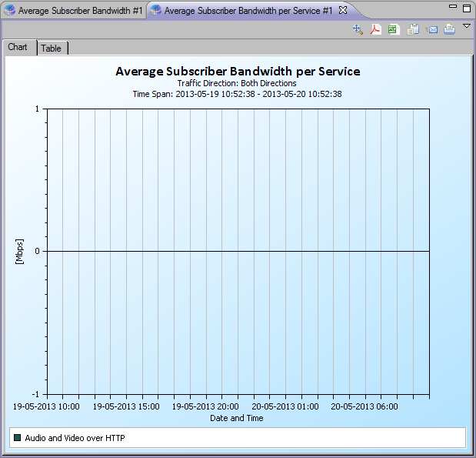Viewport: 476px width, 458px height.
Task: Maximize the report editor pane
Action: (x=467, y=8)
